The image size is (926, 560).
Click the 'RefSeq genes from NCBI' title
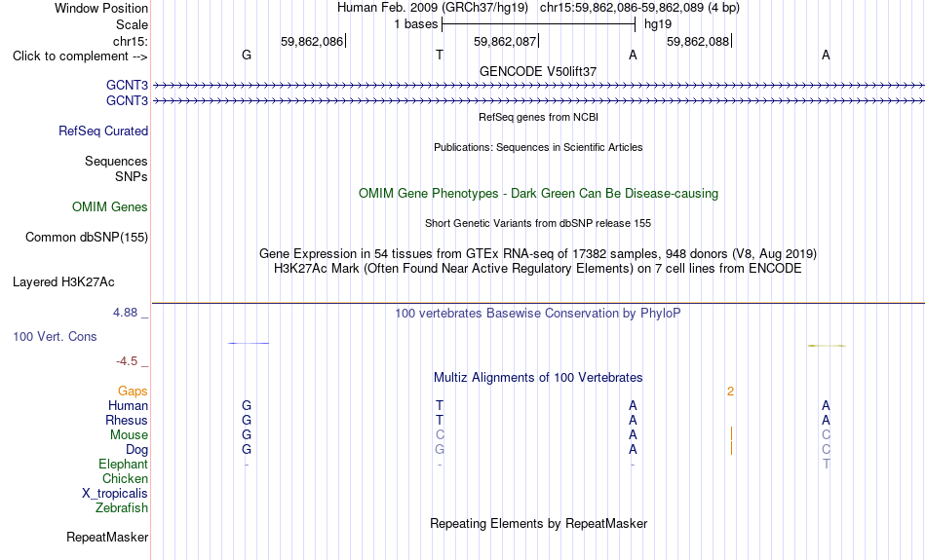(539, 117)
